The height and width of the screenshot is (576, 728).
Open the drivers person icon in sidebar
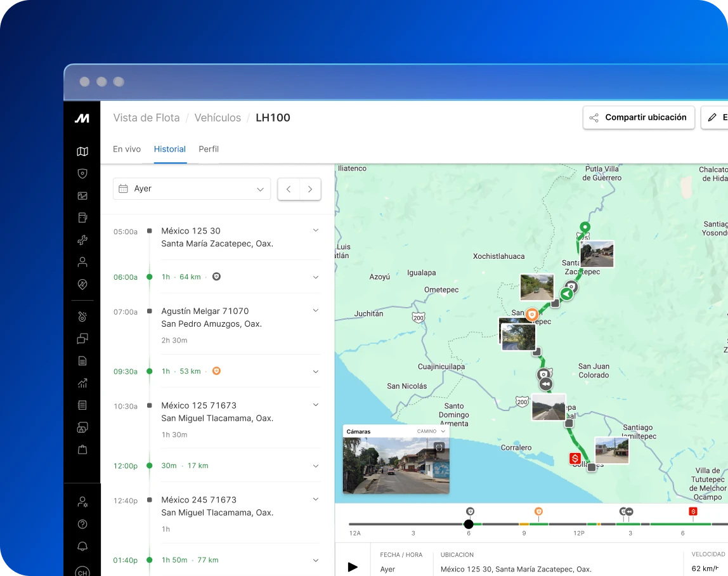point(82,262)
